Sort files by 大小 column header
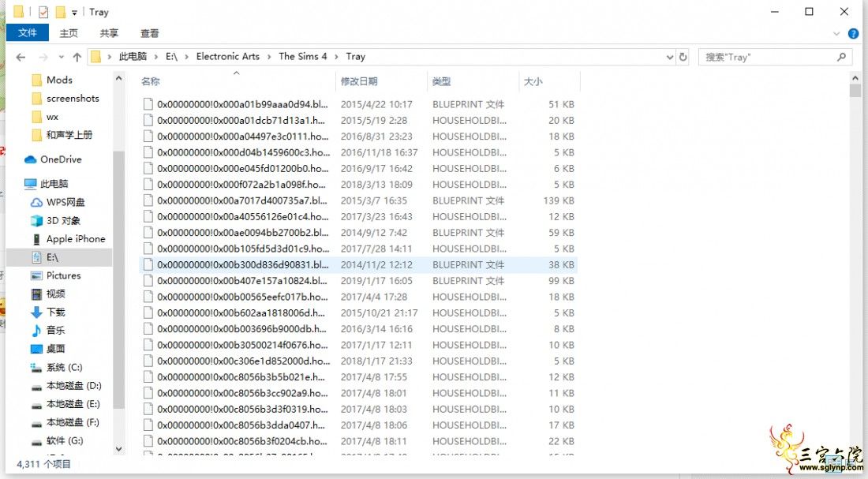The width and height of the screenshot is (868, 479). pyautogui.click(x=533, y=82)
